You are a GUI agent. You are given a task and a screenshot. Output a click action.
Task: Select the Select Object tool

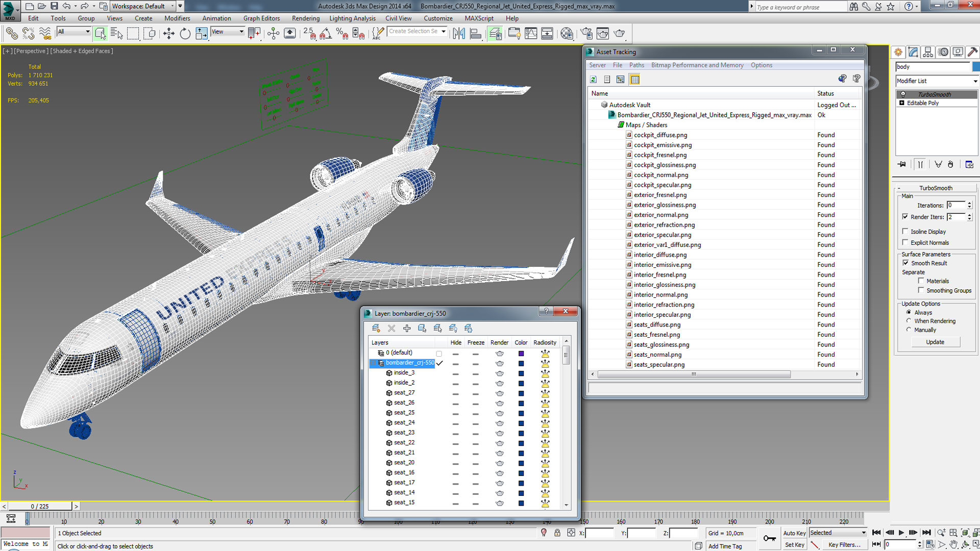click(100, 34)
